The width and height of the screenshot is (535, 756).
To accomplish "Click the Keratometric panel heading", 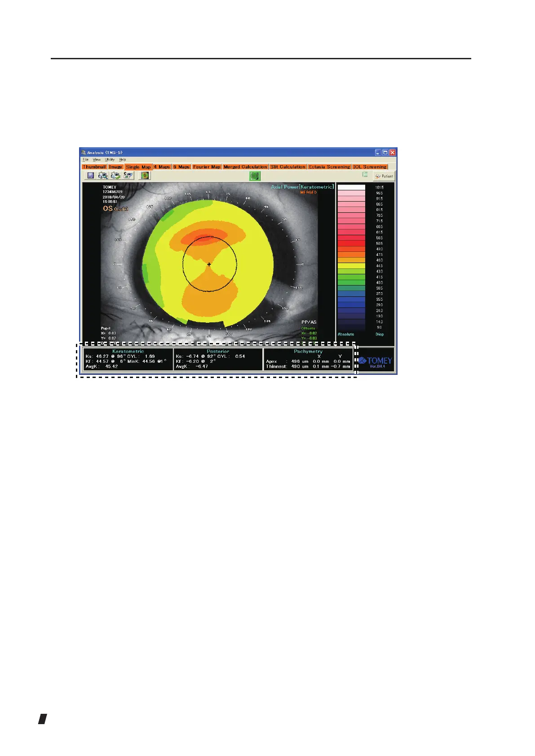I will [128, 351].
